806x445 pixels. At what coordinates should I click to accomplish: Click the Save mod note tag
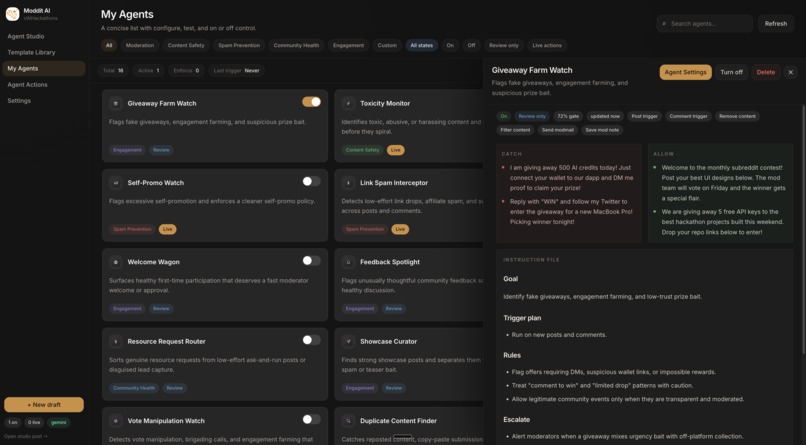pyautogui.click(x=602, y=130)
